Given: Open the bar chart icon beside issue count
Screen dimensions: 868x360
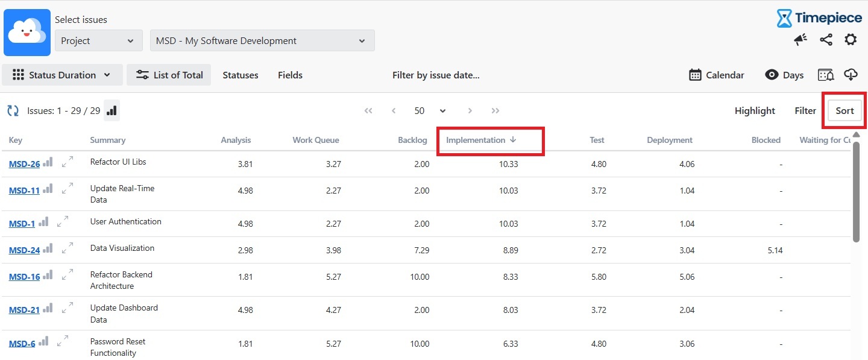Looking at the screenshot, I should [112, 111].
